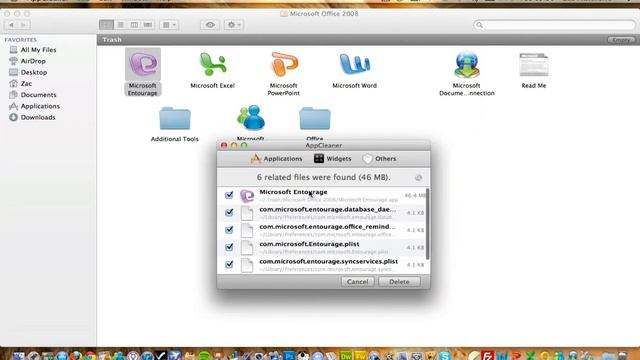Select the Additional Tools folder
The width and height of the screenshot is (640, 360).
[x=175, y=118]
